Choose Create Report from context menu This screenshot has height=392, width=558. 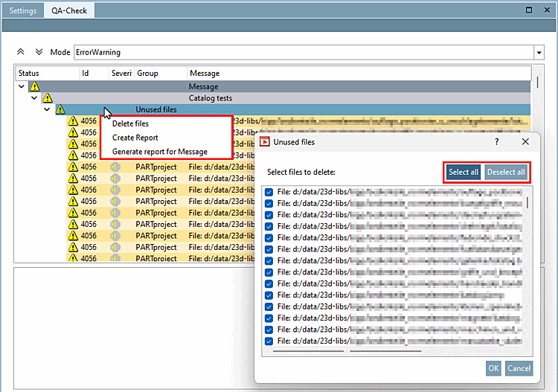[135, 138]
